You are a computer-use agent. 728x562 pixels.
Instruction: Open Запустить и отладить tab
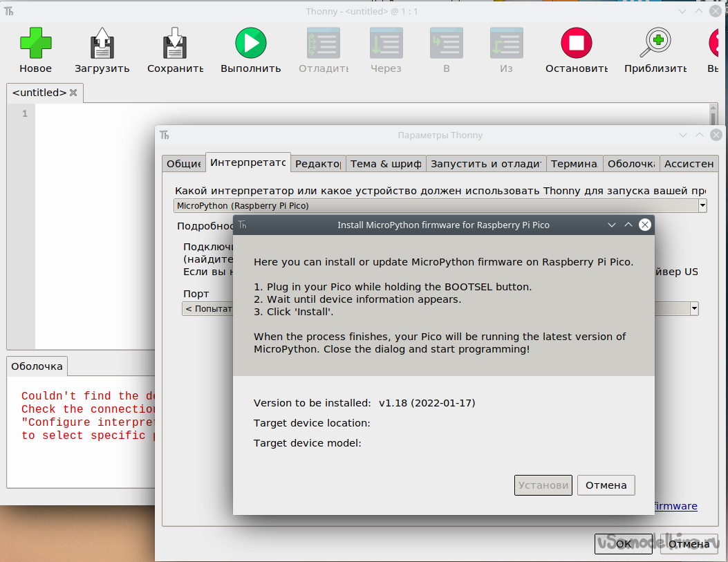(x=485, y=164)
